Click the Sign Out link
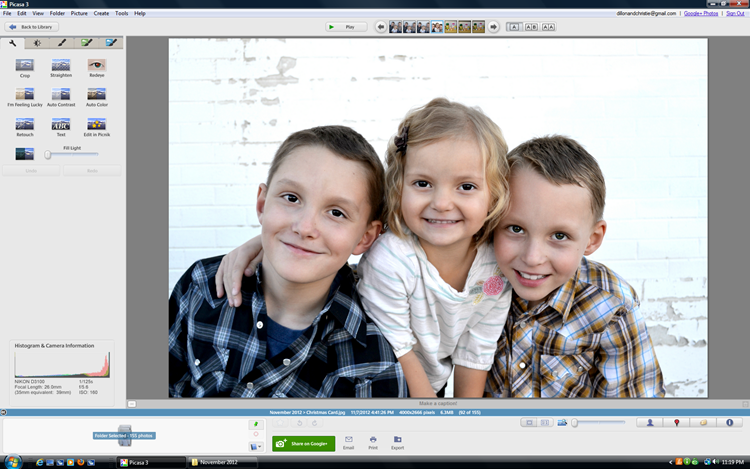Image resolution: width=750 pixels, height=469 pixels. [735, 13]
